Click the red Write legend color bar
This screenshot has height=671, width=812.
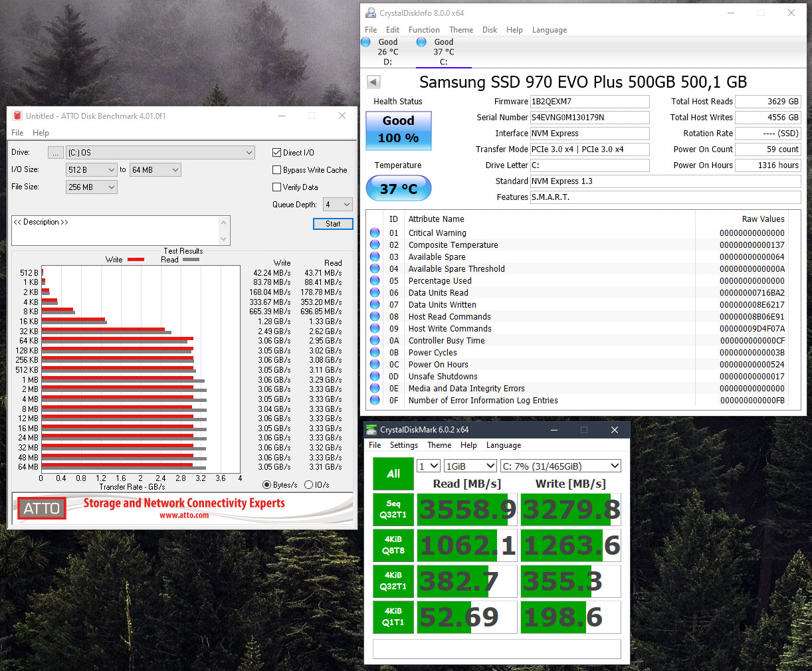tap(136, 260)
